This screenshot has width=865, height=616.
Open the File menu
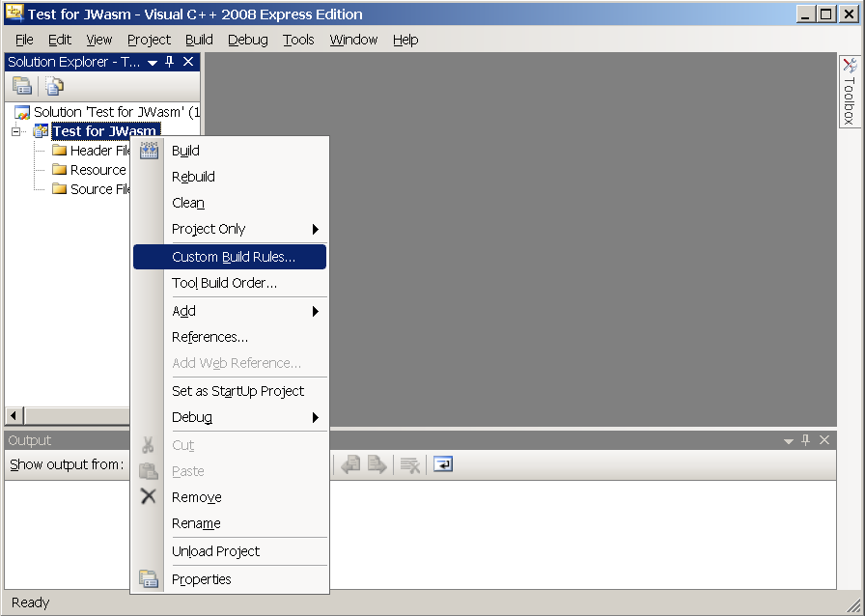(24, 40)
